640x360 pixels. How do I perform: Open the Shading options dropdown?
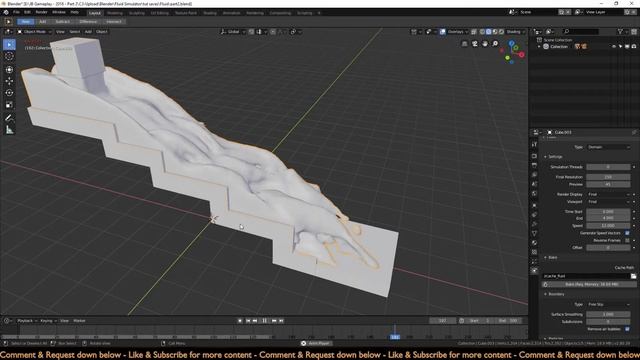[x=516, y=32]
